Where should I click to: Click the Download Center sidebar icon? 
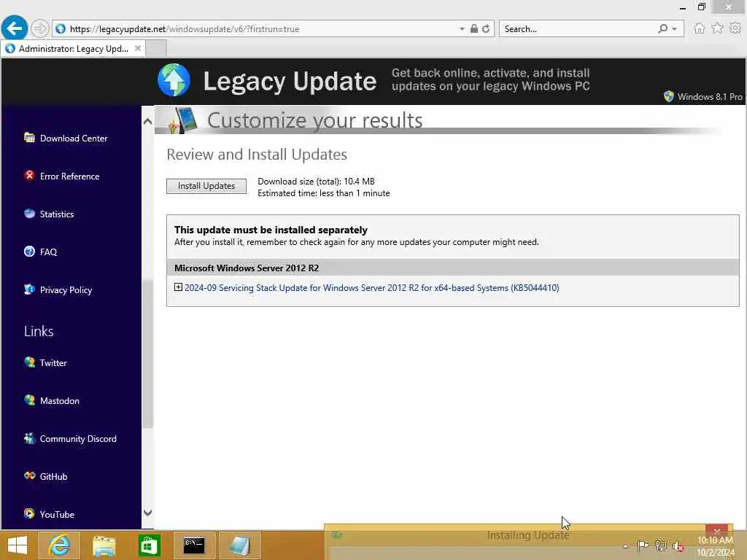[x=29, y=138]
